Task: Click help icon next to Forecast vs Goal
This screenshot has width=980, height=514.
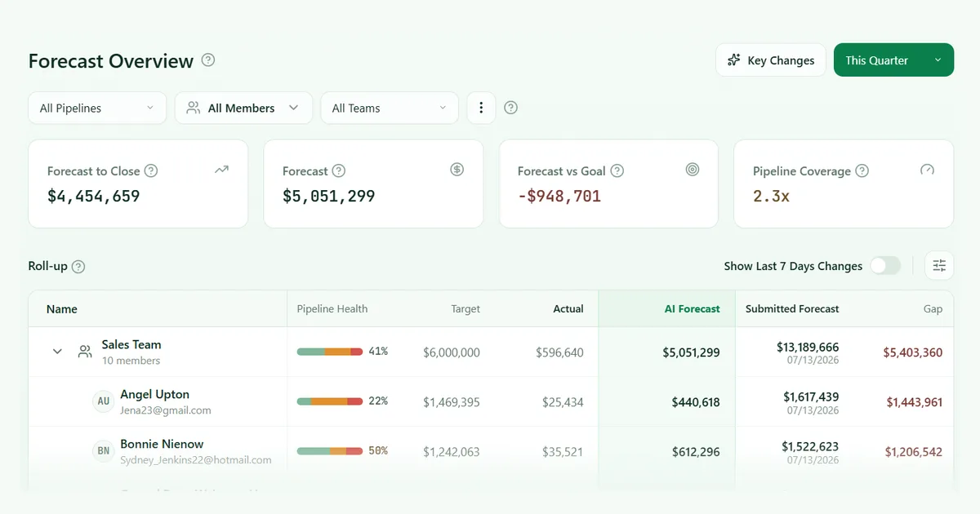Action: [x=617, y=171]
